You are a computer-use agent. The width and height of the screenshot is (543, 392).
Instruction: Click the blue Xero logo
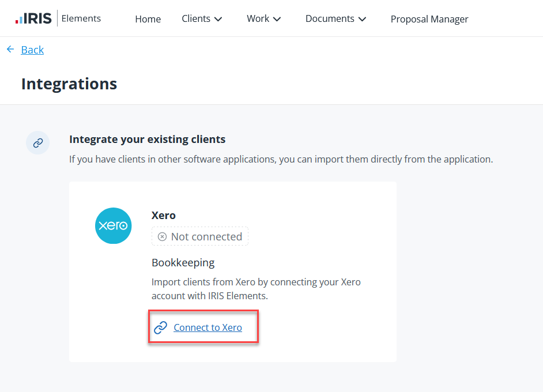113,225
